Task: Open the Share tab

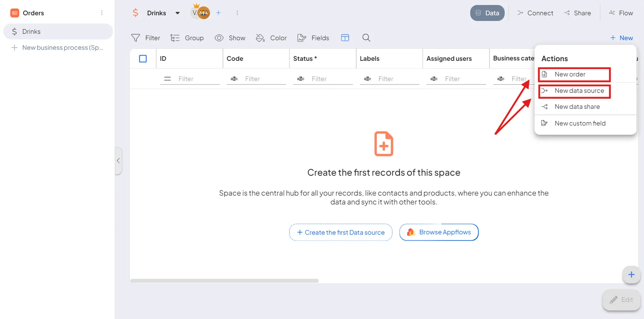Action: click(x=577, y=13)
